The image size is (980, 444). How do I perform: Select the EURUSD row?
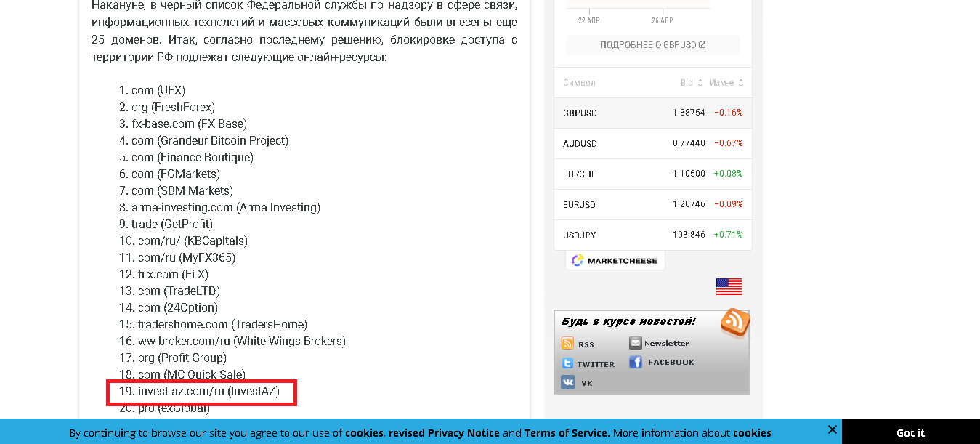tap(652, 204)
